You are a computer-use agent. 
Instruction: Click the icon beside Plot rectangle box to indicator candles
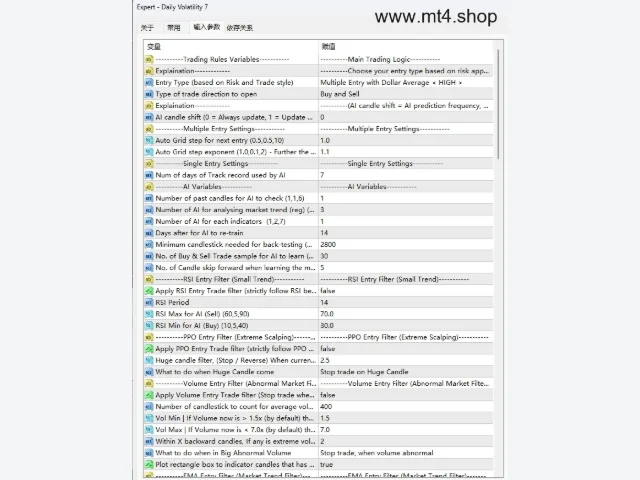(x=149, y=464)
